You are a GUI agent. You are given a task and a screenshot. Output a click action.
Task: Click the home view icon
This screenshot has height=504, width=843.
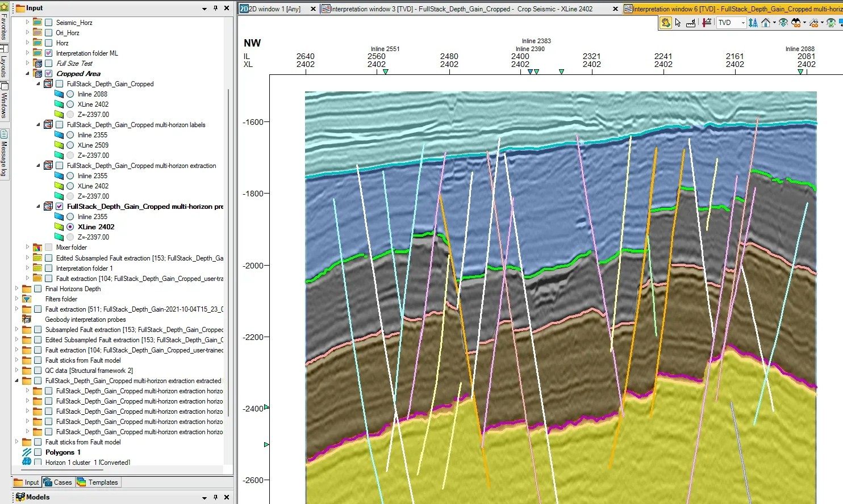tap(766, 23)
